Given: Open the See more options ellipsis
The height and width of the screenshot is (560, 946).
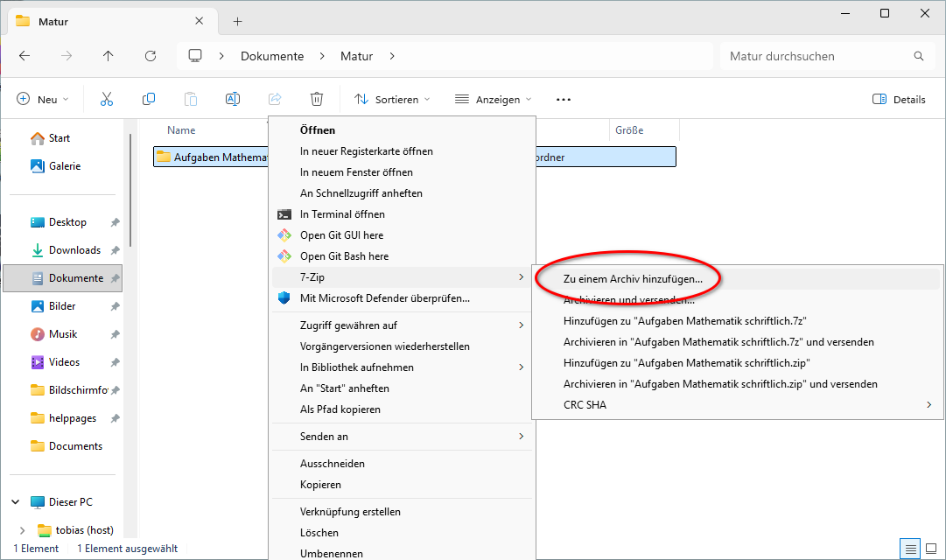Looking at the screenshot, I should (564, 100).
